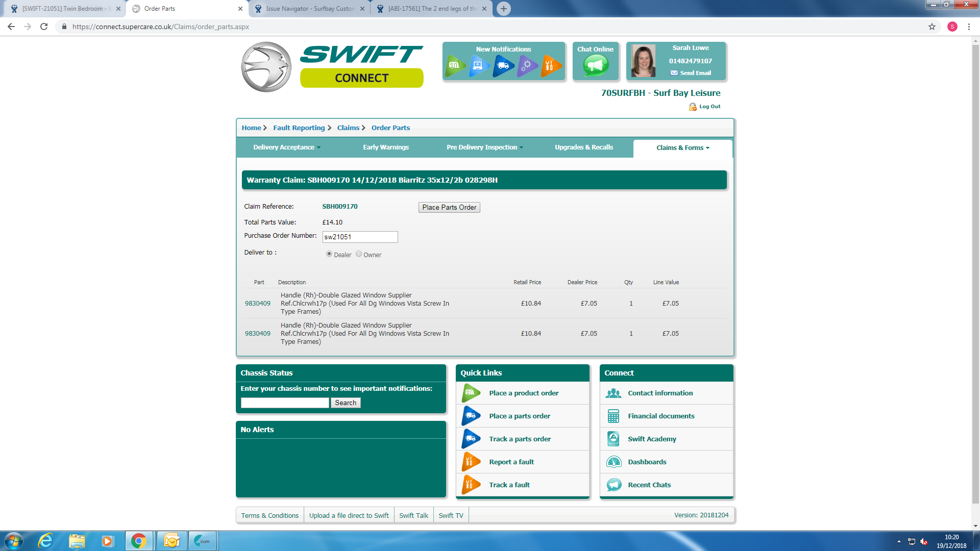Viewport: 980px width, 551px height.
Task: Click the Purchase Order Number field
Action: click(360, 237)
